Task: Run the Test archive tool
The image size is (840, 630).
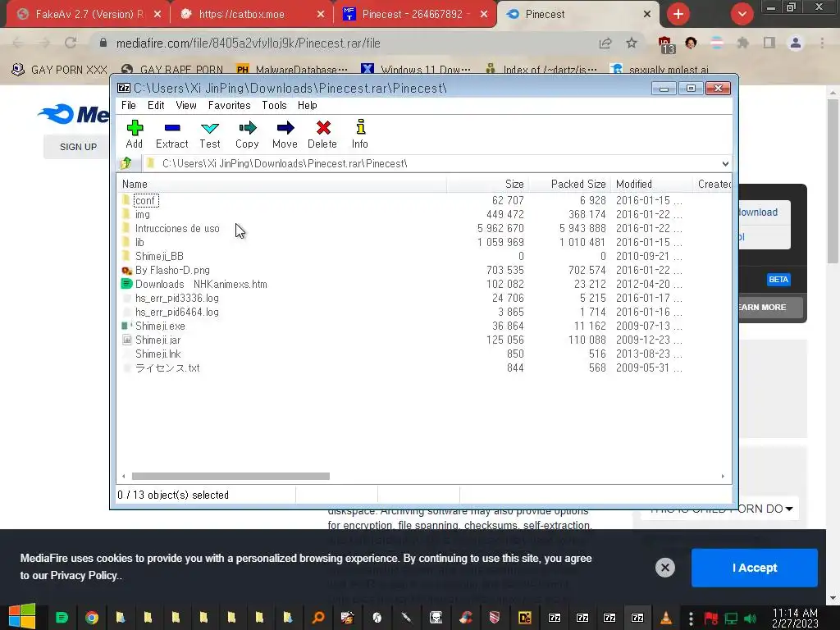Action: pyautogui.click(x=209, y=134)
